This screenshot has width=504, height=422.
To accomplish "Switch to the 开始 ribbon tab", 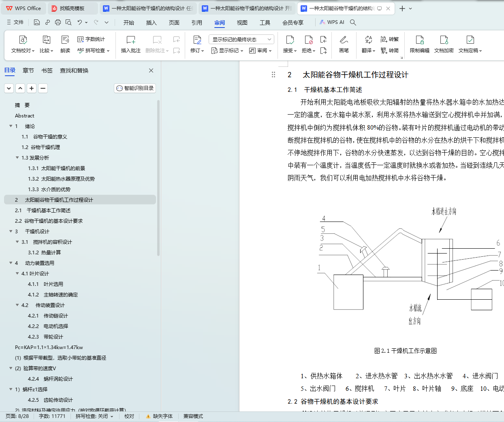I will coord(129,23).
